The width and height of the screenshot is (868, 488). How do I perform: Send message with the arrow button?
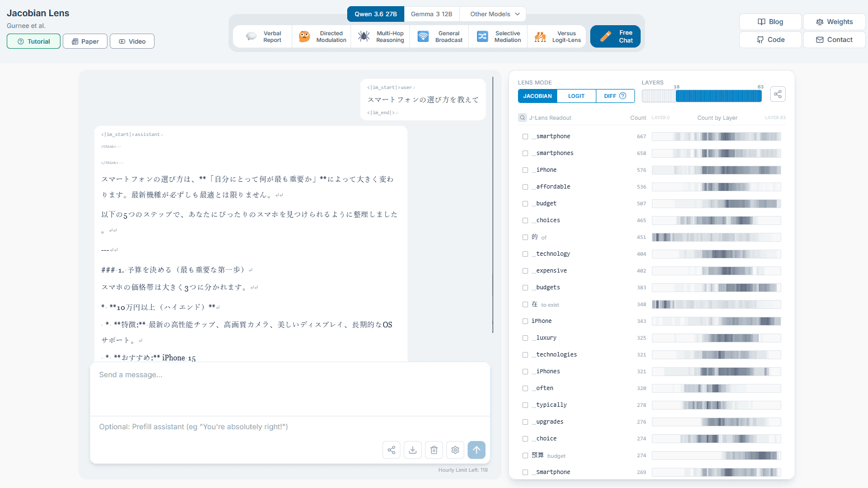coord(477,450)
